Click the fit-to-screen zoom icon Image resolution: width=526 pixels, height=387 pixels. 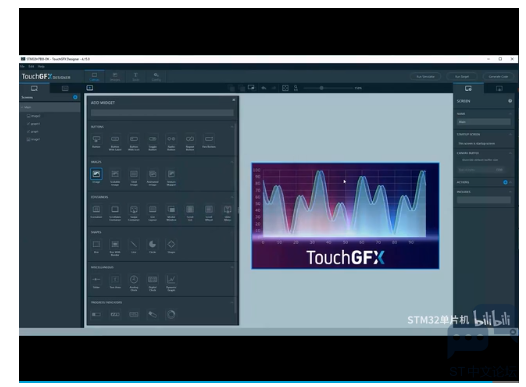[285, 88]
